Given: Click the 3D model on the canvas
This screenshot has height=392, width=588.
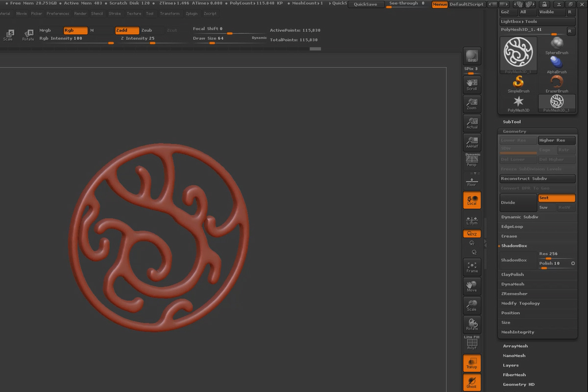Looking at the screenshot, I should tap(159, 239).
